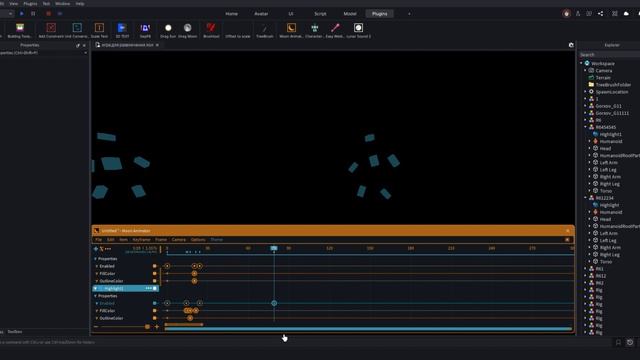The height and width of the screenshot is (360, 640).
Task: Launch Moon Animator from the toolbar
Action: (x=291, y=30)
